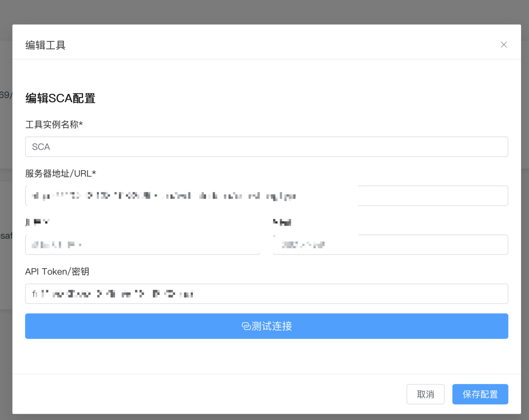
Task: Click the blurred left field below the URL
Action: (143, 245)
